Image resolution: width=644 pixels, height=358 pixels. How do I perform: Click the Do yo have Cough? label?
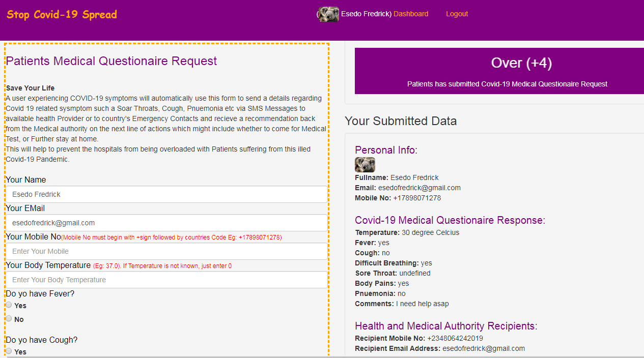[x=42, y=340]
